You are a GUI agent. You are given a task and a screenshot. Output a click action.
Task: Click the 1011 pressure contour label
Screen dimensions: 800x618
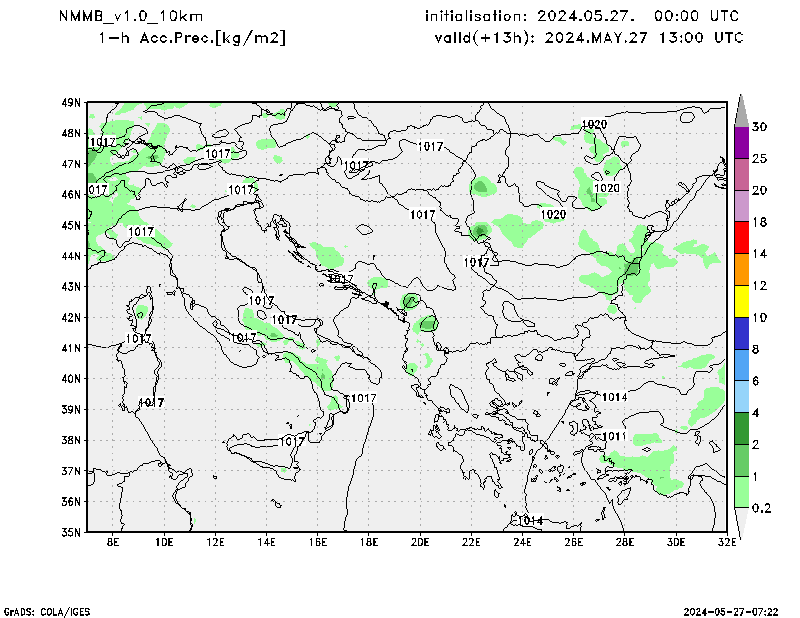coord(614,437)
